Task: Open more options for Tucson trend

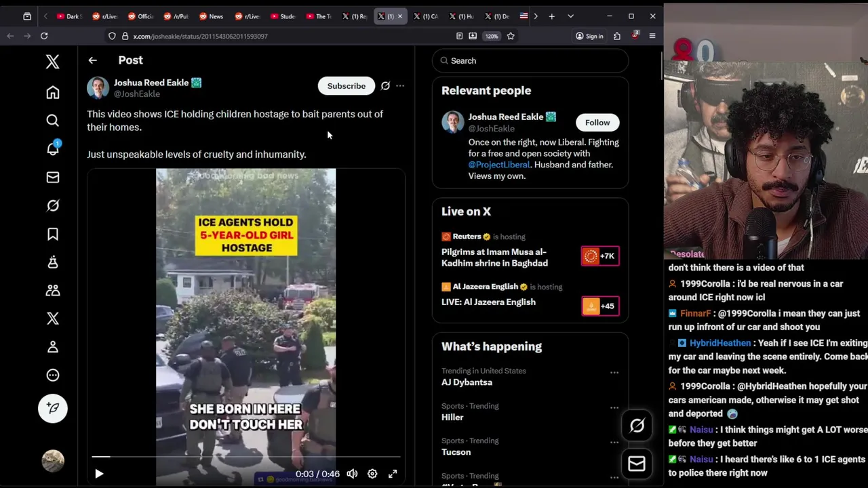Action: coord(614,443)
